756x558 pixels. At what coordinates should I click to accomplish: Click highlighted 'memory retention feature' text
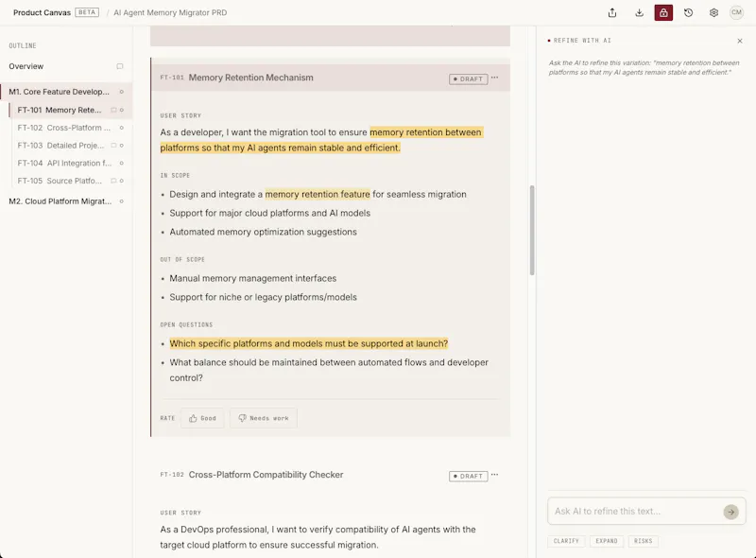(x=318, y=194)
